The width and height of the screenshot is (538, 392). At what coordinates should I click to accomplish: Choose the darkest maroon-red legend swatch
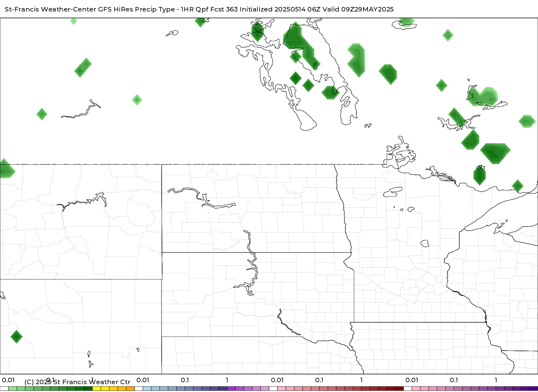pos(399,389)
